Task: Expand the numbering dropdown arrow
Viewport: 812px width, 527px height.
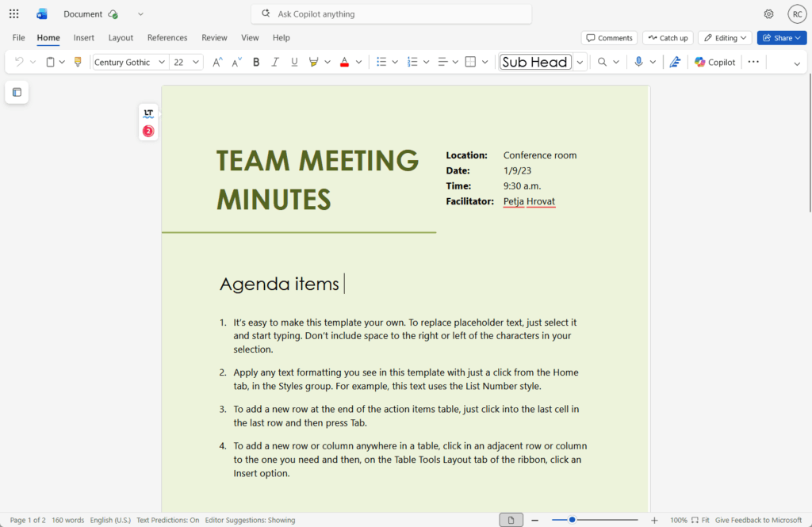Action: tap(426, 62)
